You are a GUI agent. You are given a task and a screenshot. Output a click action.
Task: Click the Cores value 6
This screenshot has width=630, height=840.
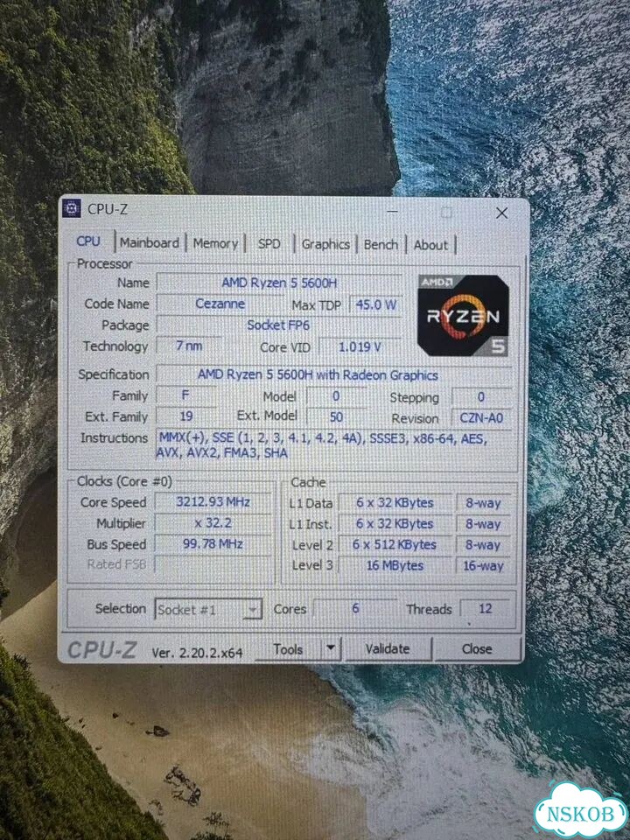[x=355, y=609]
